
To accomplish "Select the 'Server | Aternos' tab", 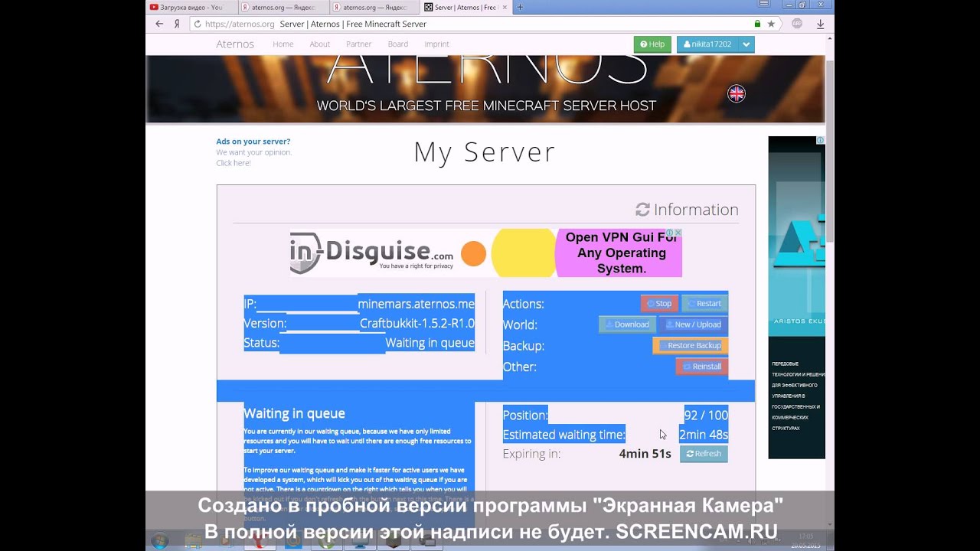I will pyautogui.click(x=466, y=7).
